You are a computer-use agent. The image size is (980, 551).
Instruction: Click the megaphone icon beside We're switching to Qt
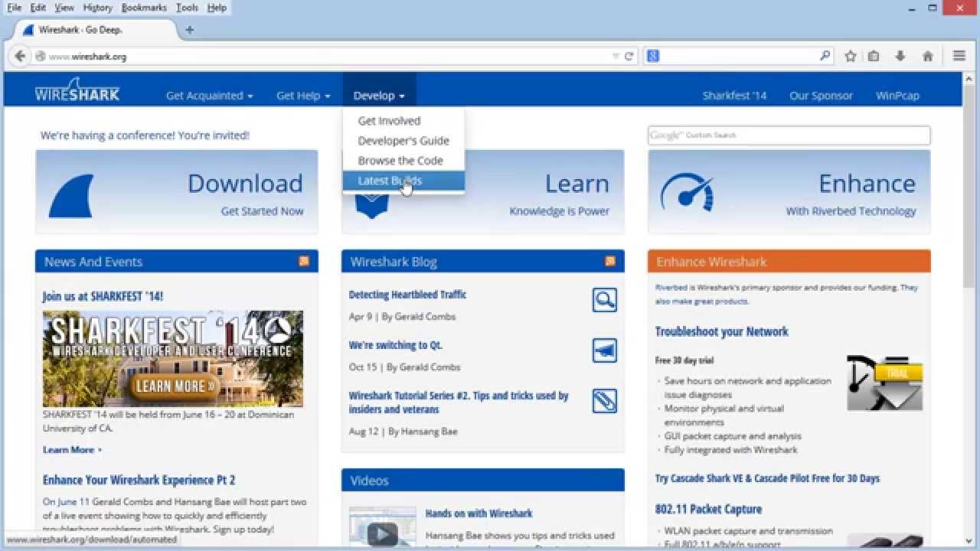(x=605, y=350)
